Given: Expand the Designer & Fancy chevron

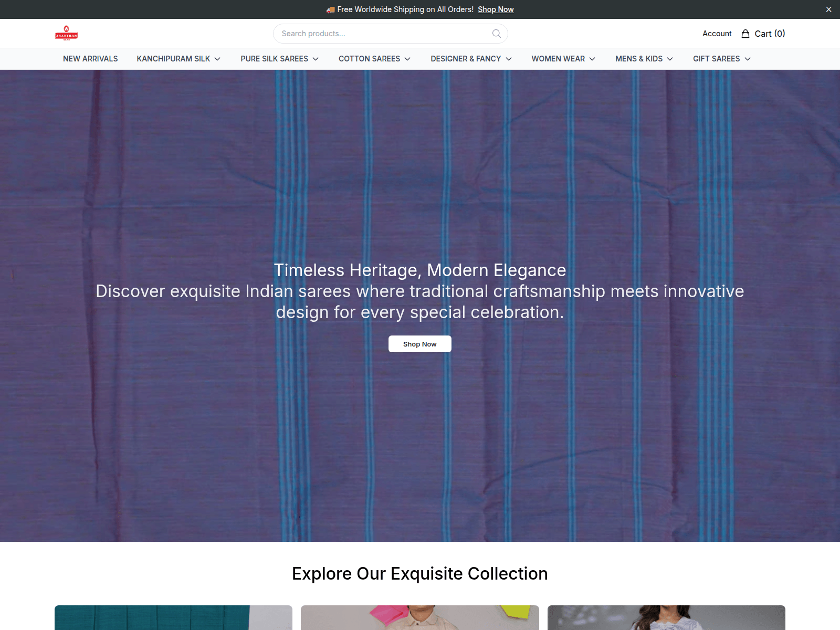Looking at the screenshot, I should 509,59.
